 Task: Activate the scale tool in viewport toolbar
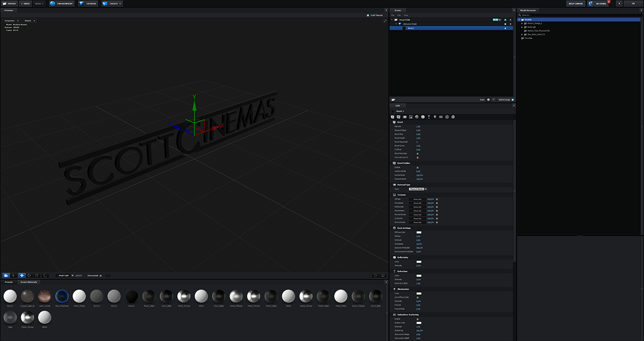point(37,275)
